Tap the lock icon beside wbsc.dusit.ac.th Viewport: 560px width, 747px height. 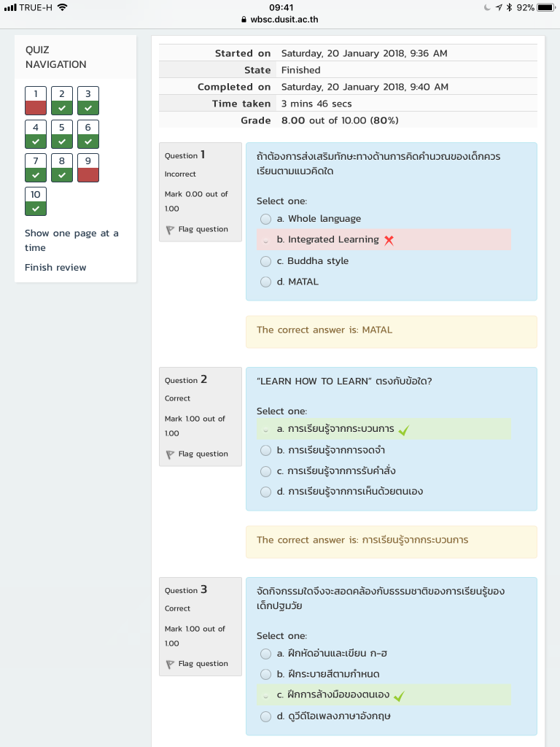coord(244,20)
